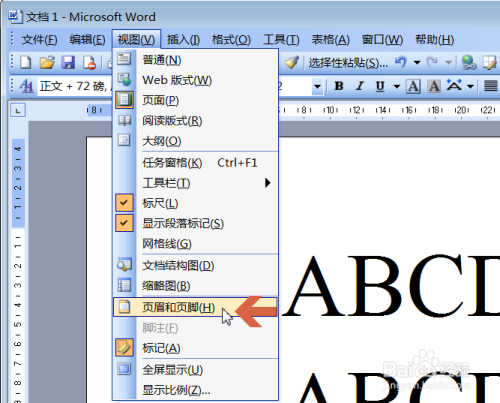Click the Redo arrow icon
The width and height of the screenshot is (500, 403).
click(x=433, y=62)
